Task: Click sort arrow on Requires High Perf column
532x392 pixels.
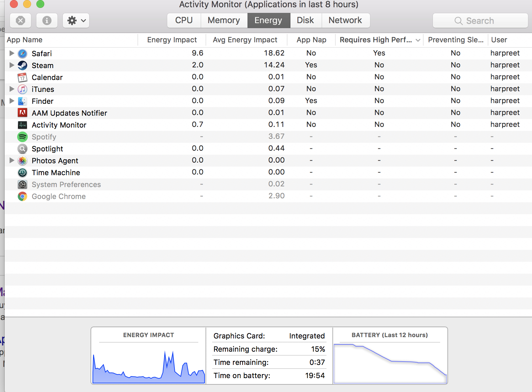Action: [418, 40]
